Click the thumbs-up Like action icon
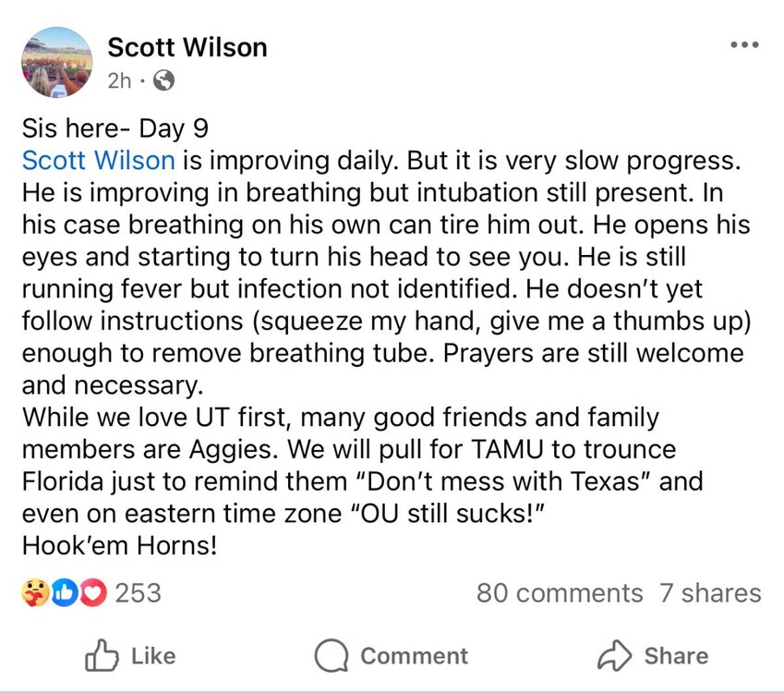This screenshot has width=784, height=693. pyautogui.click(x=99, y=656)
